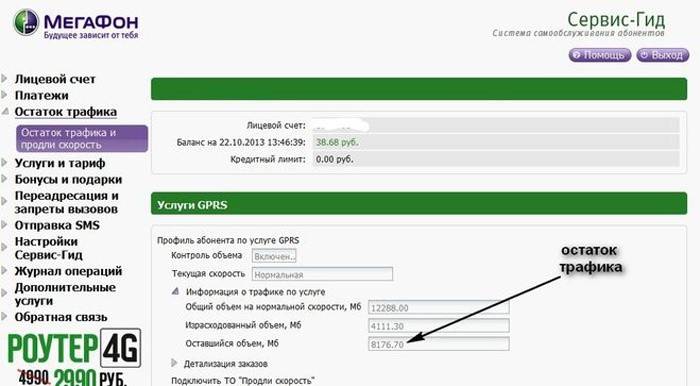This screenshot has height=386, width=700.
Task: Collapse the Остаток трафика arrow
Action: pos(5,112)
